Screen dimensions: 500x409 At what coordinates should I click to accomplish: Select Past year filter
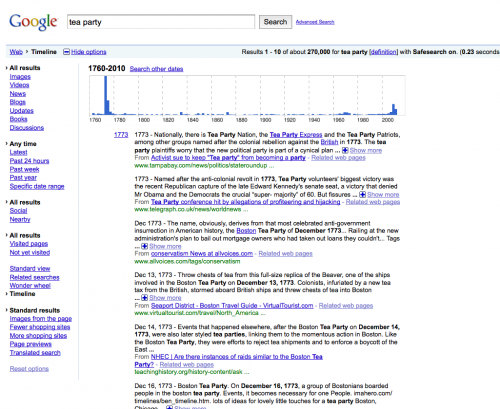tap(23, 178)
